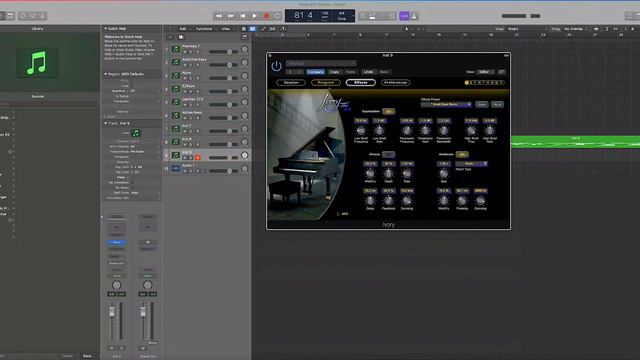Click the Addictive Keys track icon
The image size is (640, 360).
tap(176, 62)
